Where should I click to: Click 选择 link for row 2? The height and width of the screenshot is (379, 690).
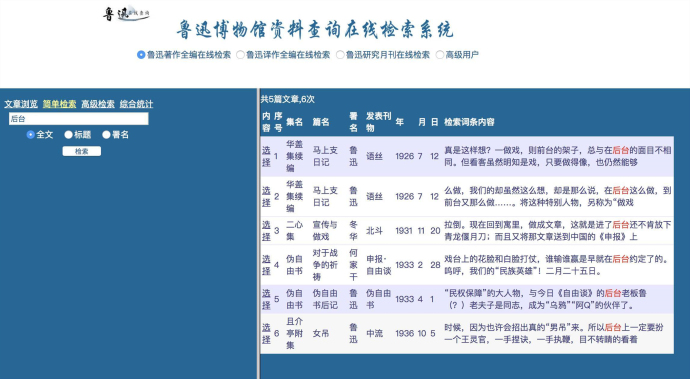[x=266, y=196]
